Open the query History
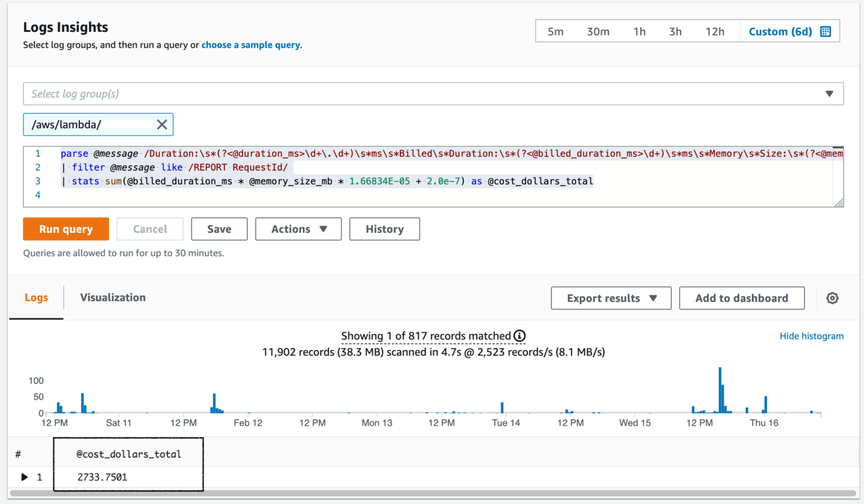This screenshot has width=864, height=504. click(384, 229)
